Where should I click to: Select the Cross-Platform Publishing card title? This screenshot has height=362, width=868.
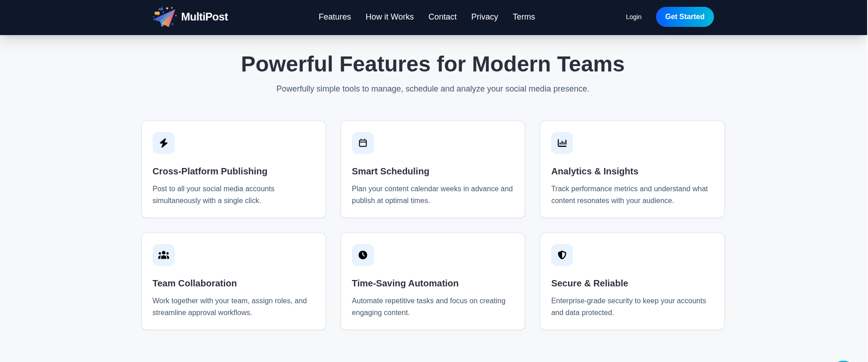pos(210,171)
